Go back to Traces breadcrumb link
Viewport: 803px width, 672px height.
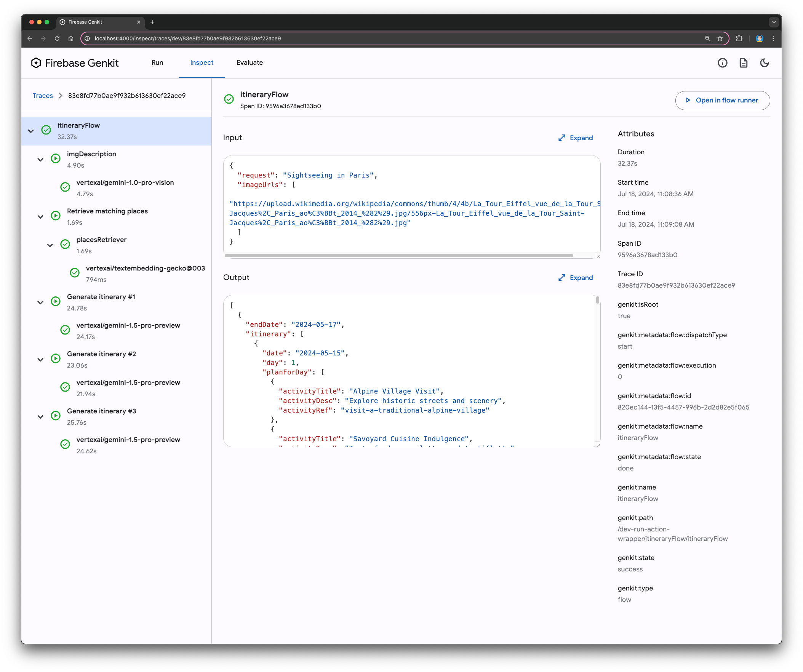42,96
